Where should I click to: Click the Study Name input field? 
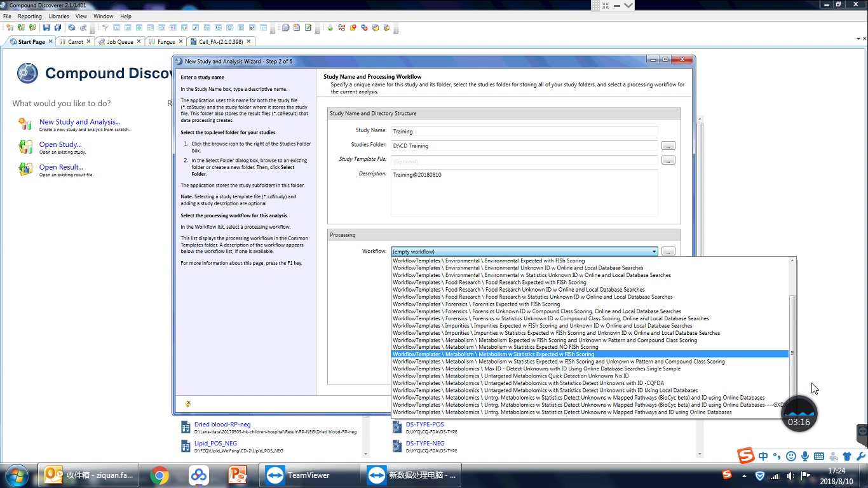524,132
